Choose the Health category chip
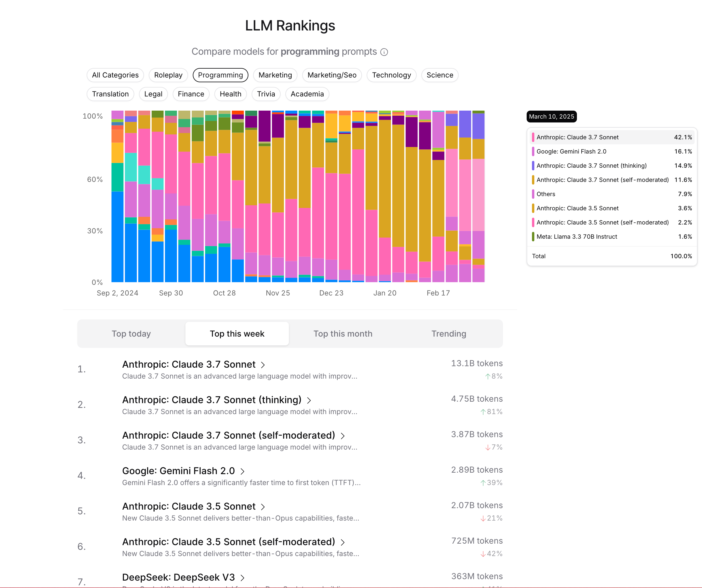This screenshot has width=702, height=588. 231,94
